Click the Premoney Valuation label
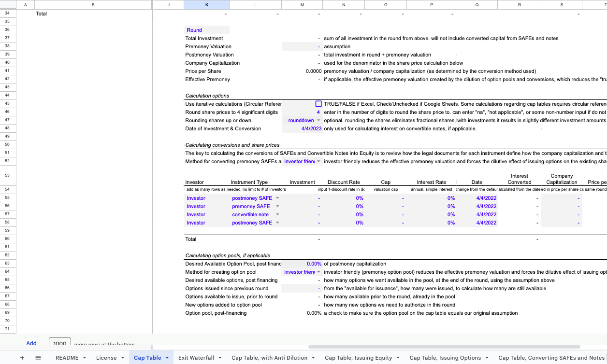This screenshot has width=607, height=364. [208, 46]
